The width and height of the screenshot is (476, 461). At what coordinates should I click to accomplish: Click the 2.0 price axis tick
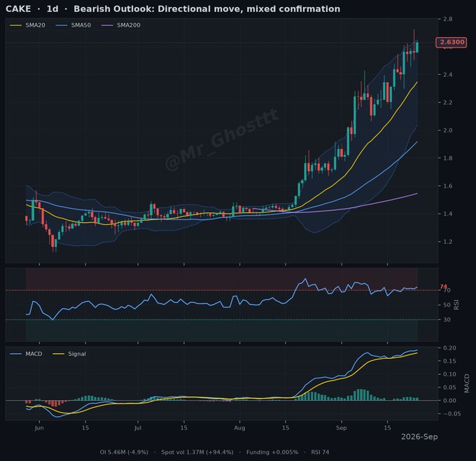click(447, 130)
